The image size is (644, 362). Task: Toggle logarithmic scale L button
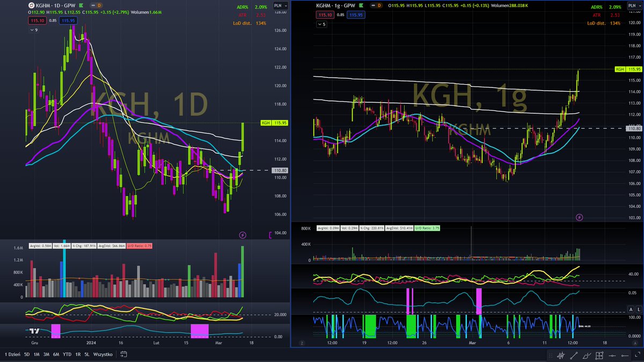(638, 309)
